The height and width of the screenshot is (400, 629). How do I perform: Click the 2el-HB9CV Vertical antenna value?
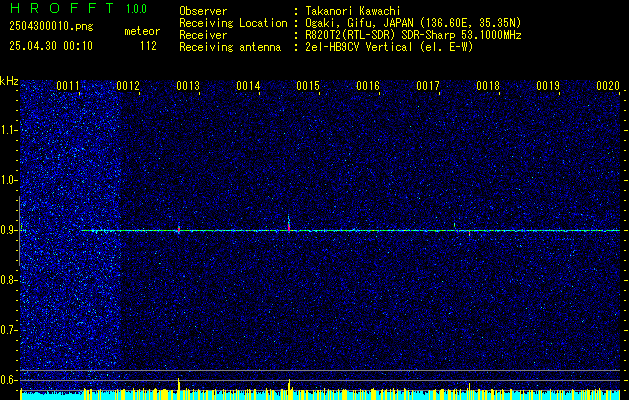click(389, 47)
